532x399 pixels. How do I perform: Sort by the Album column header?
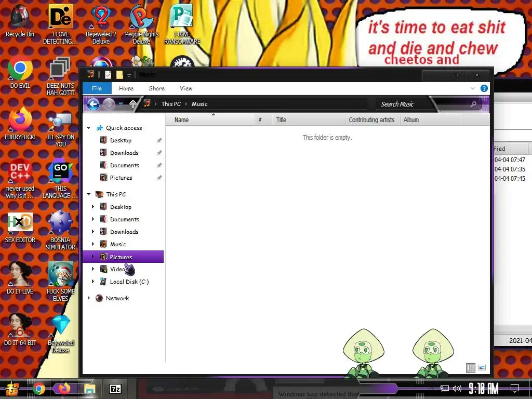pyautogui.click(x=431, y=120)
